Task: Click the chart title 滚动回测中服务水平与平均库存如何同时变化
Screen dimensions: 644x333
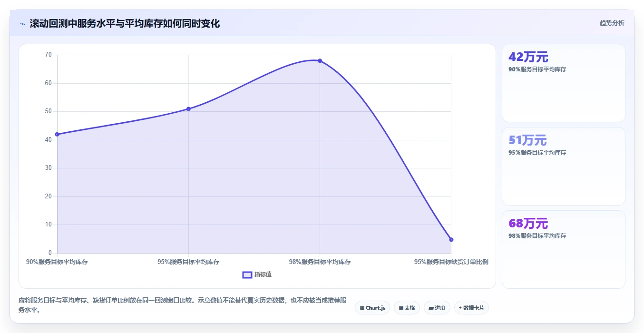Action: coord(125,24)
